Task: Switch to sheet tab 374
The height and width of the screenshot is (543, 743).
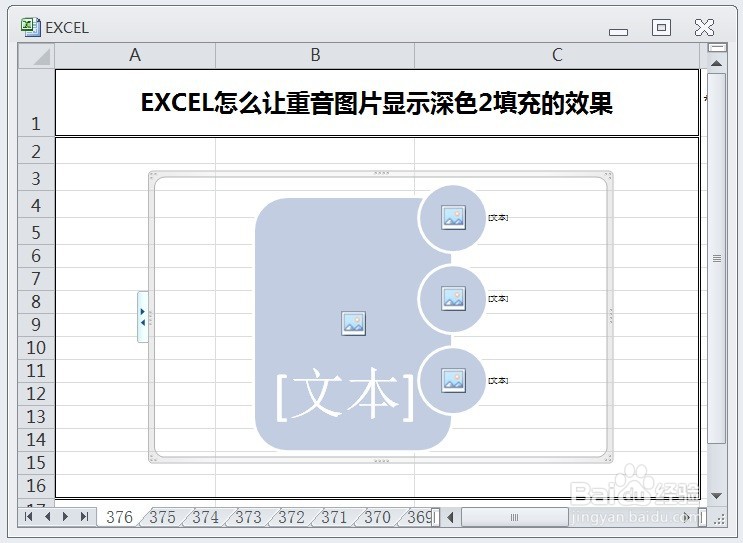Action: pos(206,517)
